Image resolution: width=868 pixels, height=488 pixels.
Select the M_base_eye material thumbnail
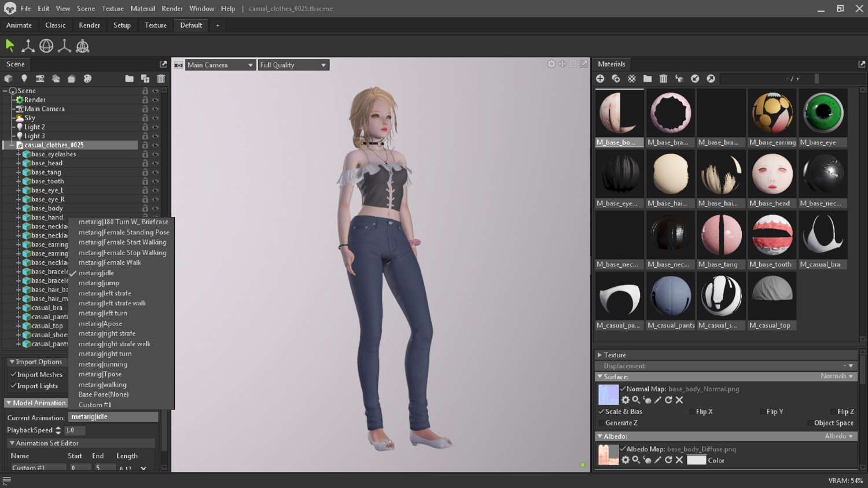(823, 117)
